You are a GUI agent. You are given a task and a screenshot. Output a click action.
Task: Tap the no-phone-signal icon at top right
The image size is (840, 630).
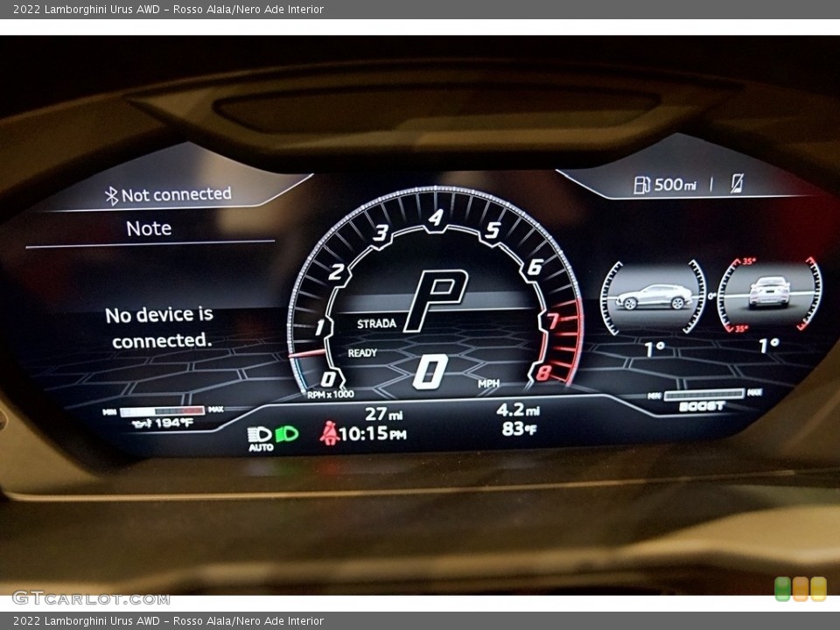coord(737,183)
